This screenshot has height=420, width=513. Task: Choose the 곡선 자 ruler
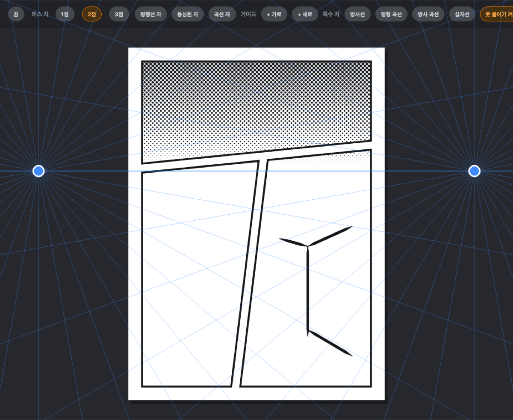pos(222,14)
